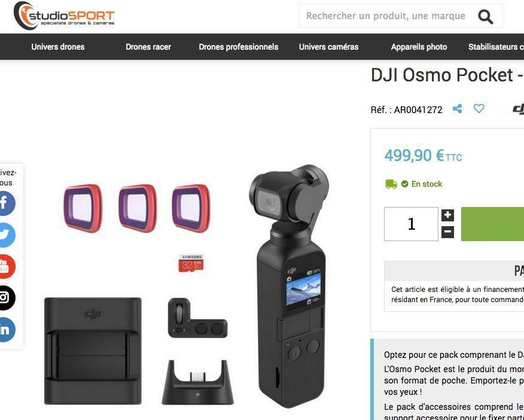The height and width of the screenshot is (420, 524).
Task: Open the Appareils photo menu
Action: point(419,47)
